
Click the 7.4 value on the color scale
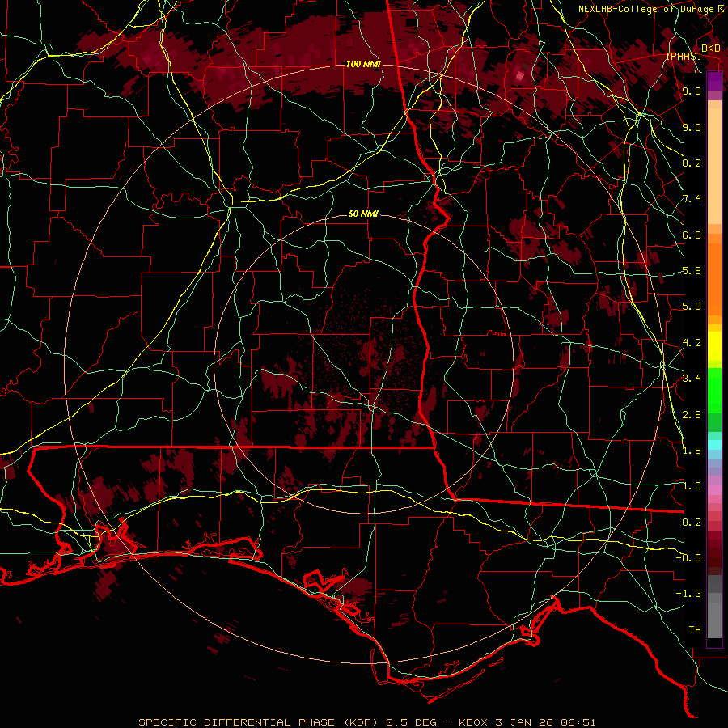(692, 199)
